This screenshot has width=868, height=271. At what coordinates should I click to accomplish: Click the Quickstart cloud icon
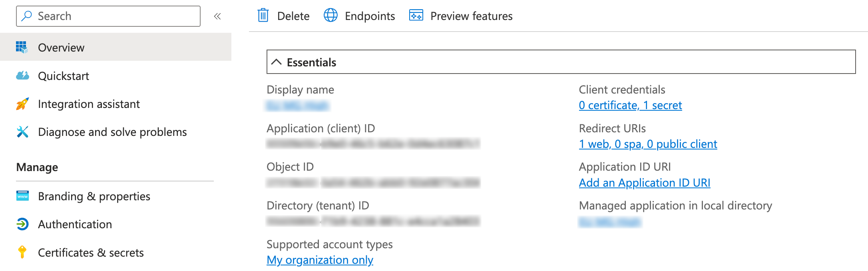[x=22, y=76]
